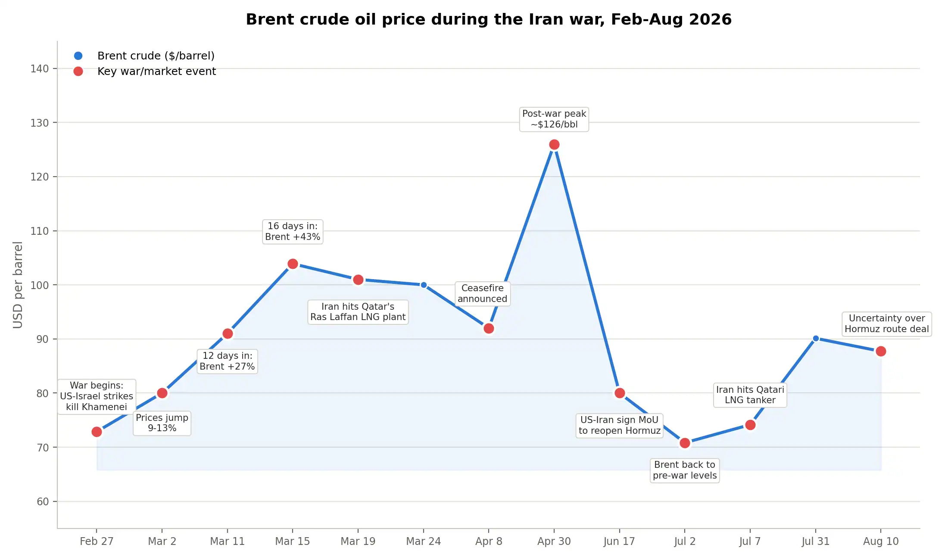Click the 'Ceasefire announced' annotation box
The width and height of the screenshot is (948, 560).
(x=483, y=293)
